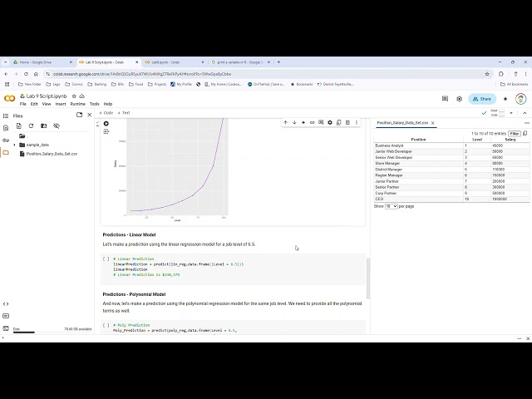The width and height of the screenshot is (532, 399).
Task: Collapse header with up chevron
Action: pos(525,113)
